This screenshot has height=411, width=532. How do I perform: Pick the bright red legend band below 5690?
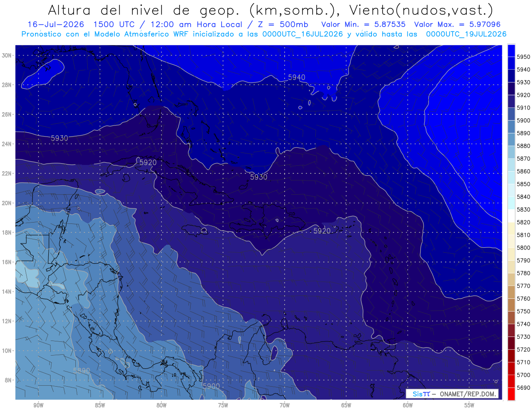click(x=511, y=394)
